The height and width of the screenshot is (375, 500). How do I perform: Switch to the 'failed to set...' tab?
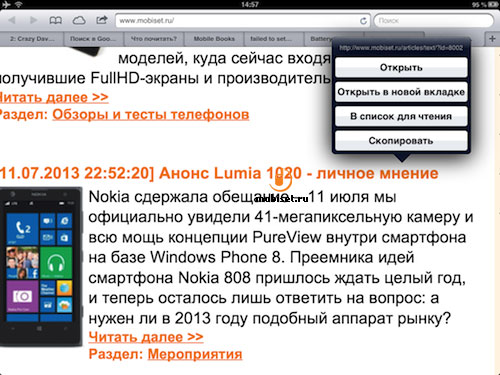point(274,39)
